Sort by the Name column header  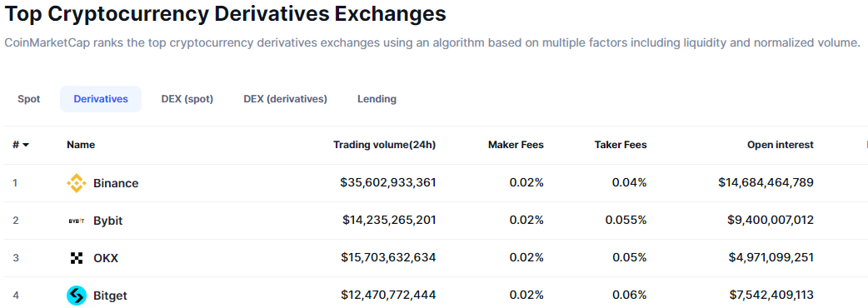(x=81, y=145)
